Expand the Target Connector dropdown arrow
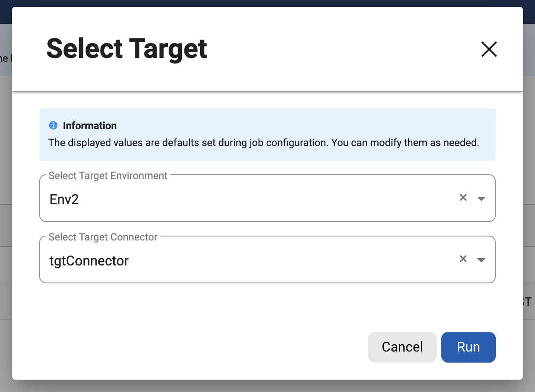 (x=481, y=260)
